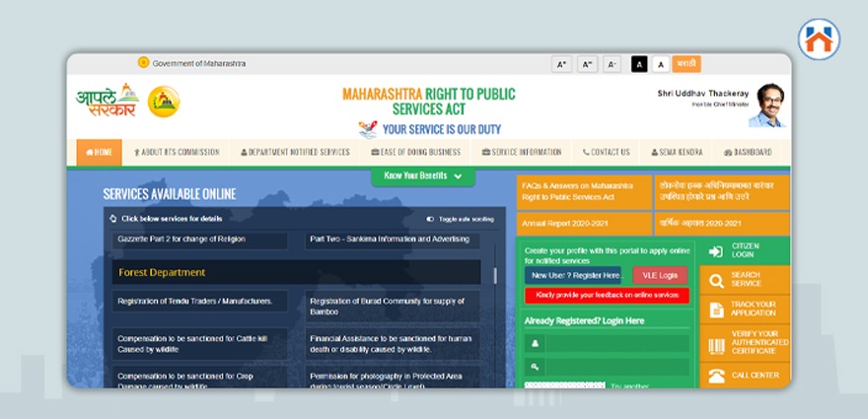This screenshot has height=419, width=868.
Task: Click the password input field
Action: tap(617, 367)
